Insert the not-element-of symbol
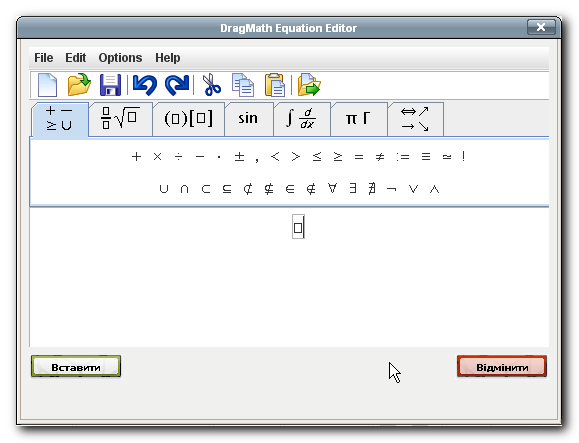Viewport: 579px width, 443px height. click(311, 189)
